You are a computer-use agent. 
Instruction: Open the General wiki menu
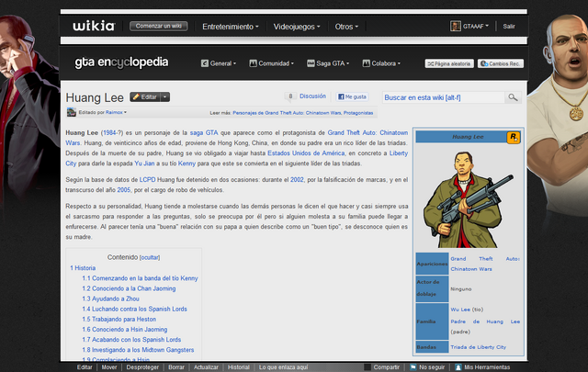tap(219, 63)
